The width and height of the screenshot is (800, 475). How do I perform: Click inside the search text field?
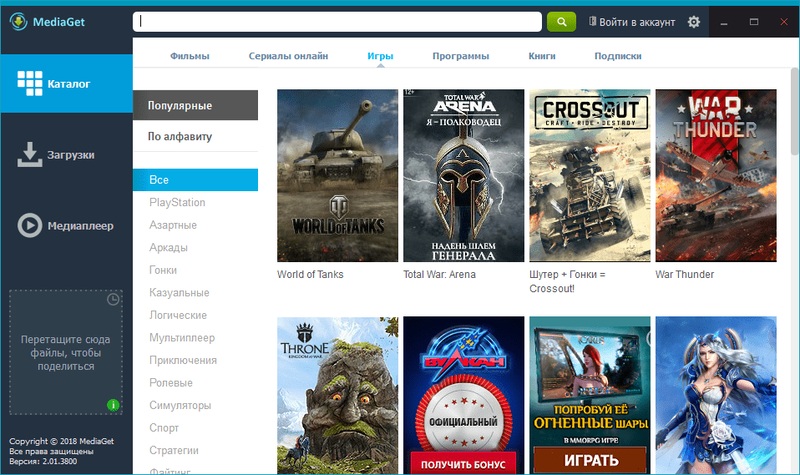[338, 21]
